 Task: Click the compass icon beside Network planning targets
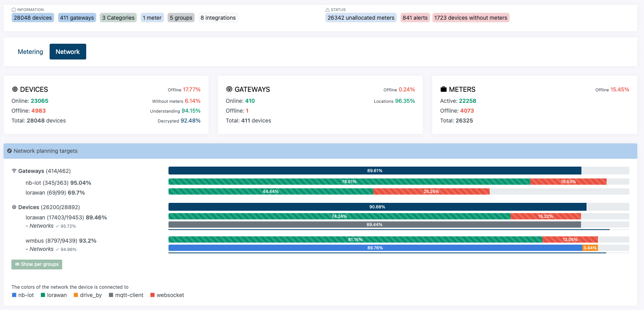(x=9, y=151)
